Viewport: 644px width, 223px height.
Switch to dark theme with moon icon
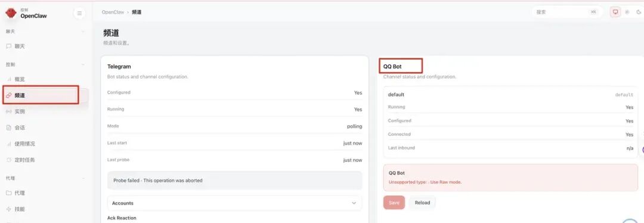tap(639, 12)
